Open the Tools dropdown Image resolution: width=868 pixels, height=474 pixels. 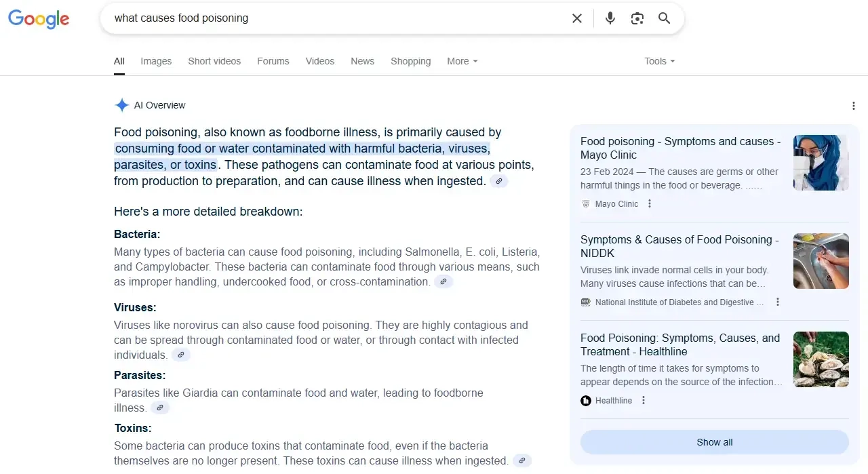(x=660, y=61)
